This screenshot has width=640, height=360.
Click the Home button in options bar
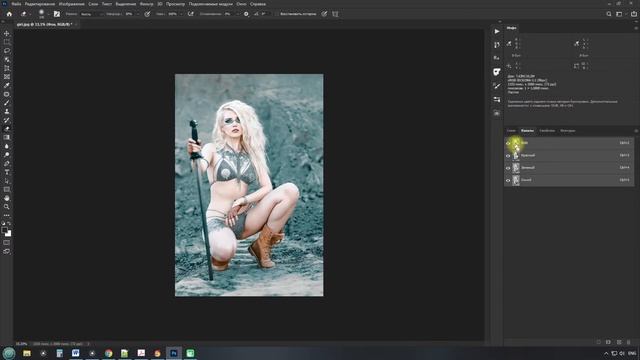click(9, 14)
